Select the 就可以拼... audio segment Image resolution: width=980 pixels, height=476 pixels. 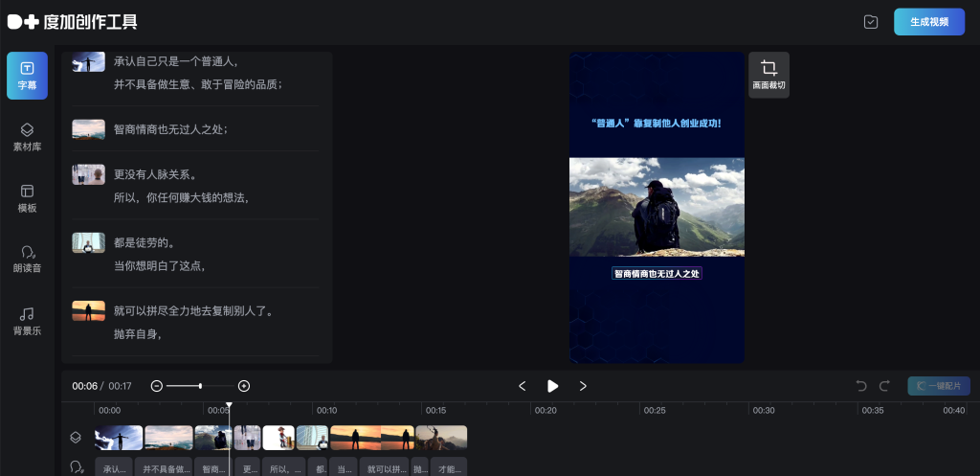(x=384, y=468)
